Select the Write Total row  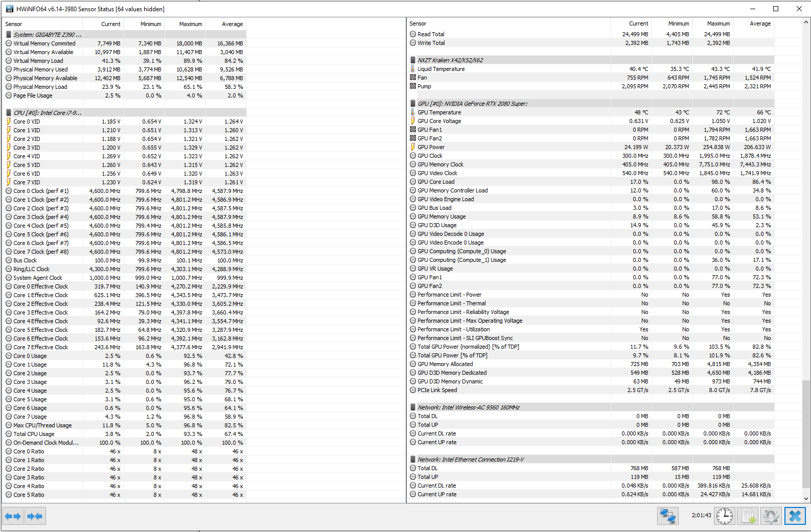[591, 43]
